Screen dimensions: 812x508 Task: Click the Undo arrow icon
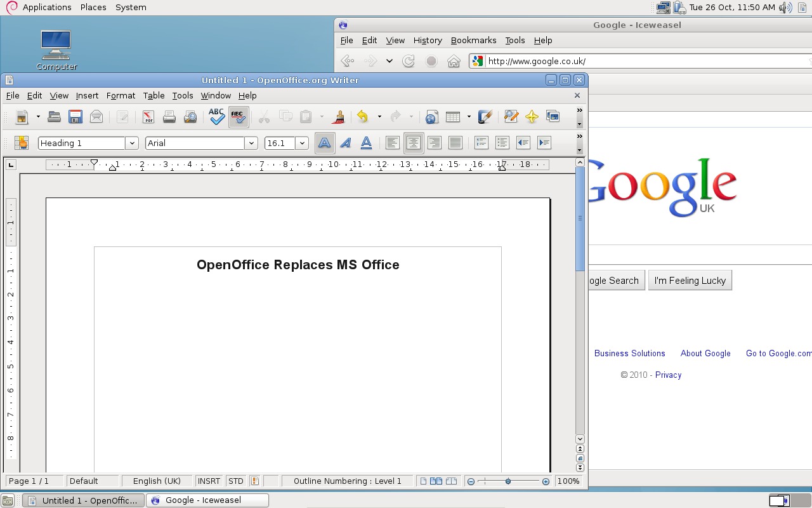[363, 117]
